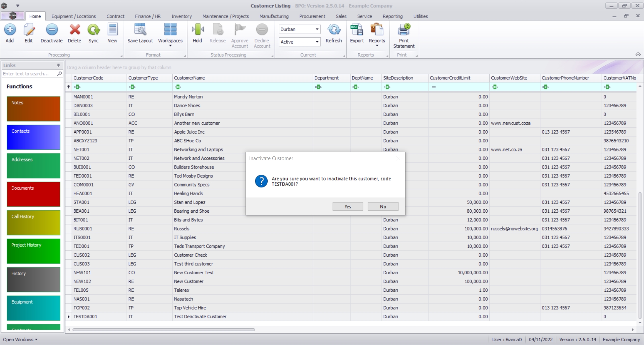Click the Edit icon in the ribbon
The image size is (644, 345).
[29, 30]
